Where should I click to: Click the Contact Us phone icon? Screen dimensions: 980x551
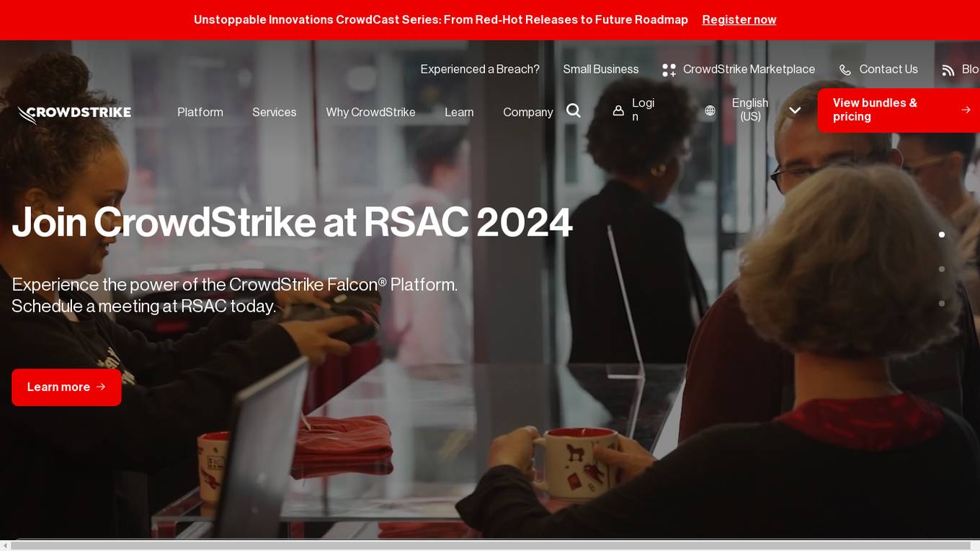(x=845, y=70)
